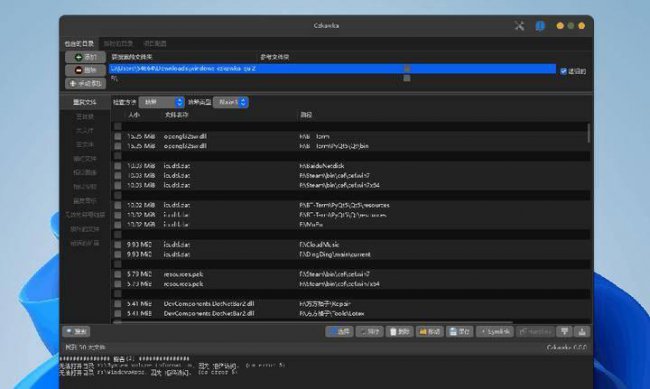Sort results by Size column header
The image size is (650, 389).
coord(133,115)
